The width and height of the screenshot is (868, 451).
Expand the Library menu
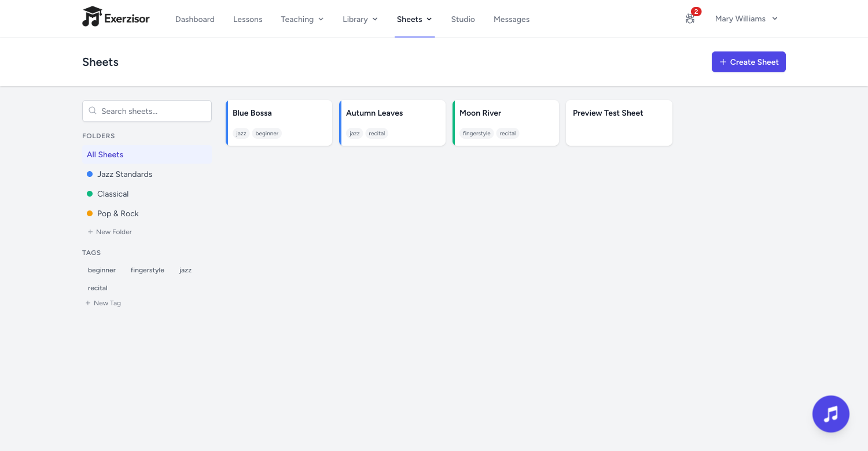point(360,19)
